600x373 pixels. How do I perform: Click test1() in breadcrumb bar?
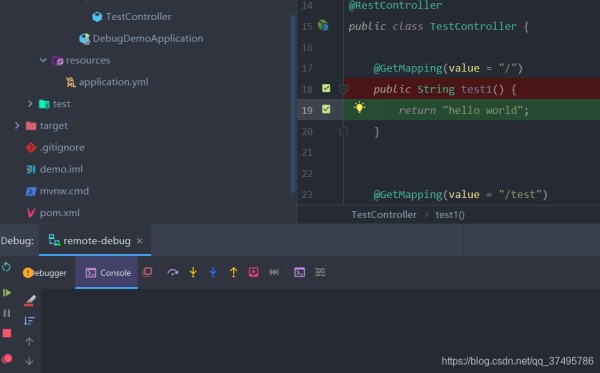(x=450, y=215)
